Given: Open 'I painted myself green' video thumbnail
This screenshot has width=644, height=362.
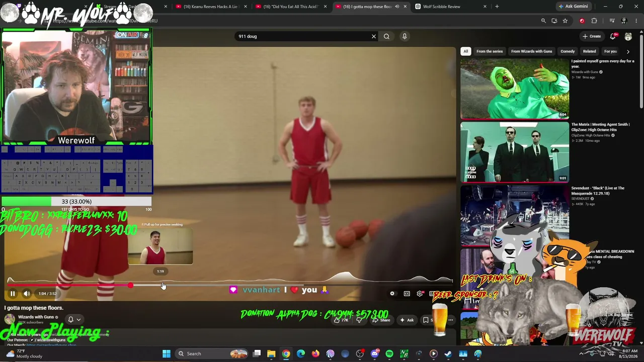Looking at the screenshot, I should (515, 89).
